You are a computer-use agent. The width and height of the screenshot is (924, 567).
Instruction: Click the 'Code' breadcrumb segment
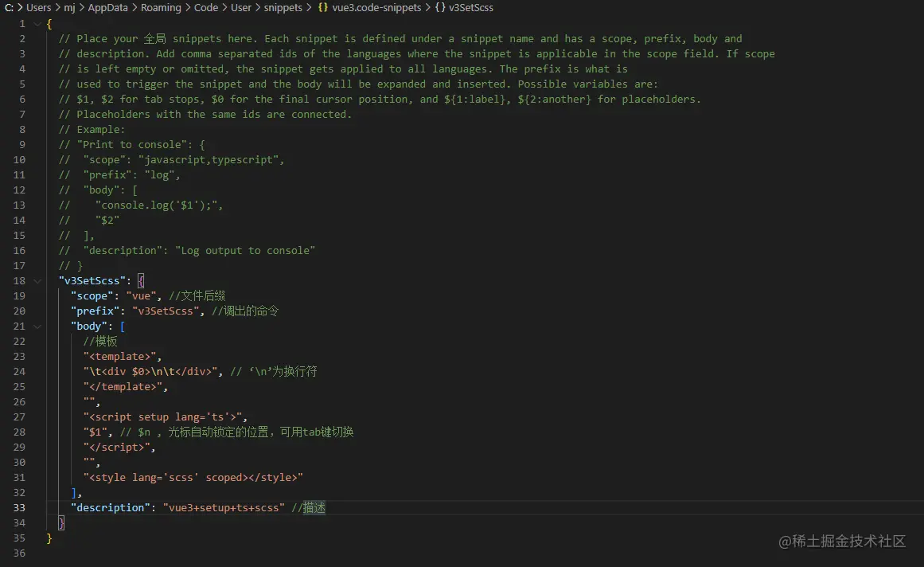(x=206, y=8)
